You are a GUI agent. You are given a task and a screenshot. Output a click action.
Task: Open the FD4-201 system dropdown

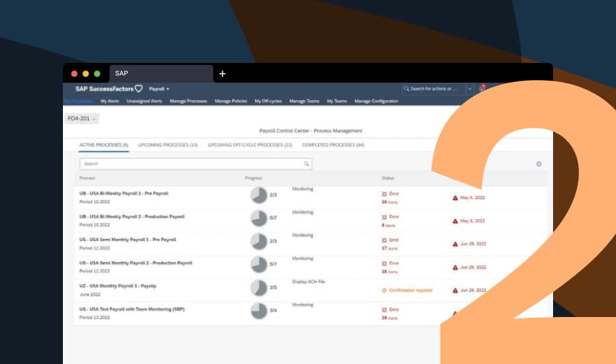[81, 118]
